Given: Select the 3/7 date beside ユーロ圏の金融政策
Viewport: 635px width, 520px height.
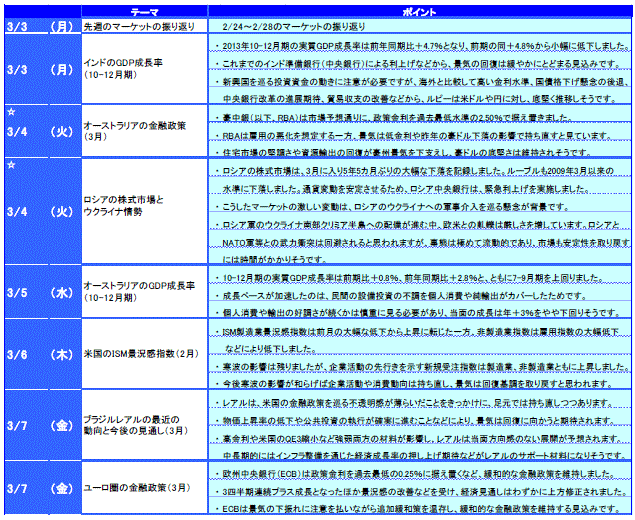Looking at the screenshot, I should click(x=42, y=488).
